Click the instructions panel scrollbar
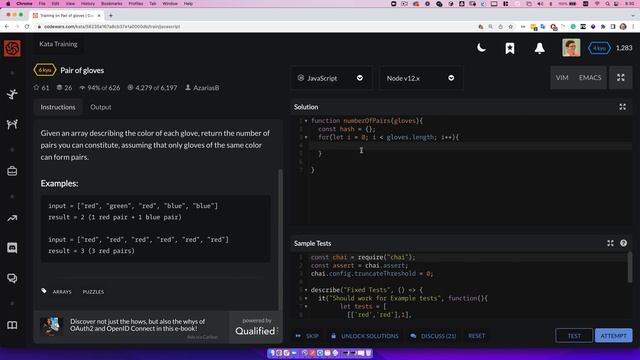Image resolution: width=640 pixels, height=360 pixels. point(280,240)
